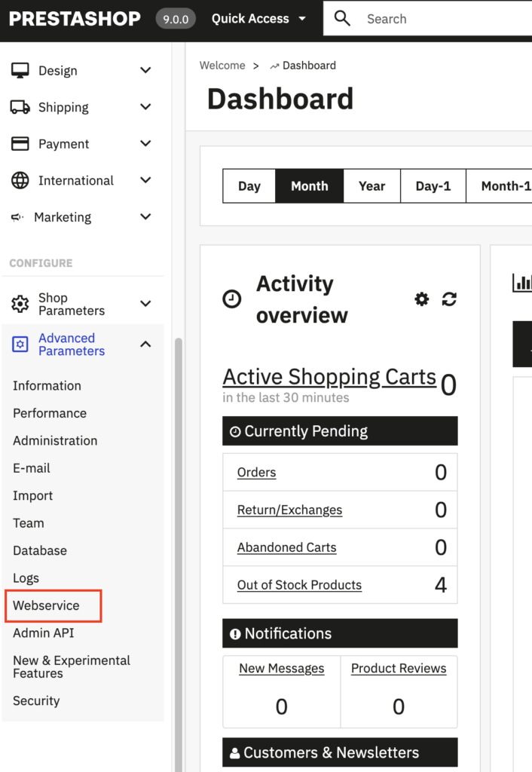532x772 pixels.
Task: Select the Year date range
Action: [371, 186]
